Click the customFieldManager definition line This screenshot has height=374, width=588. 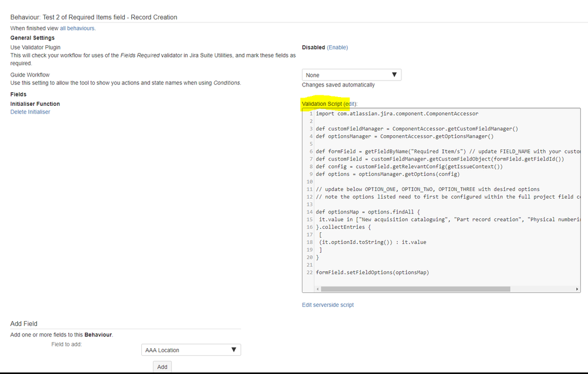click(417, 129)
